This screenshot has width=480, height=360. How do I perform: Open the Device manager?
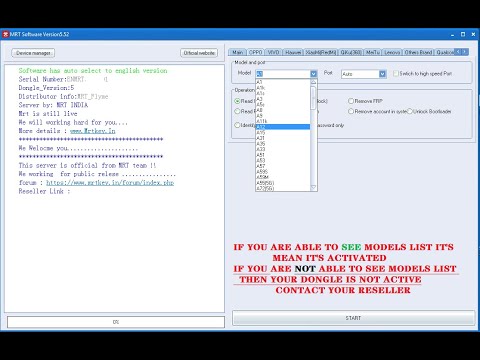pyautogui.click(x=33, y=53)
